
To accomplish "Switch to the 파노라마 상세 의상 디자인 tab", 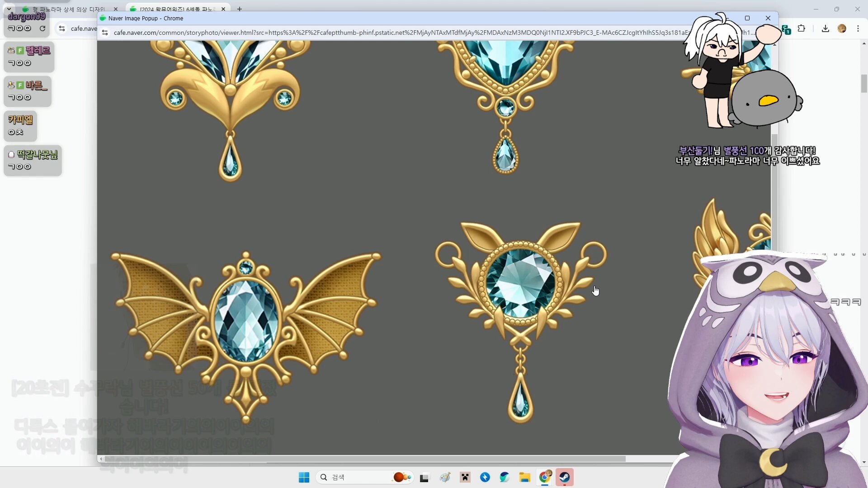I will (68, 9).
